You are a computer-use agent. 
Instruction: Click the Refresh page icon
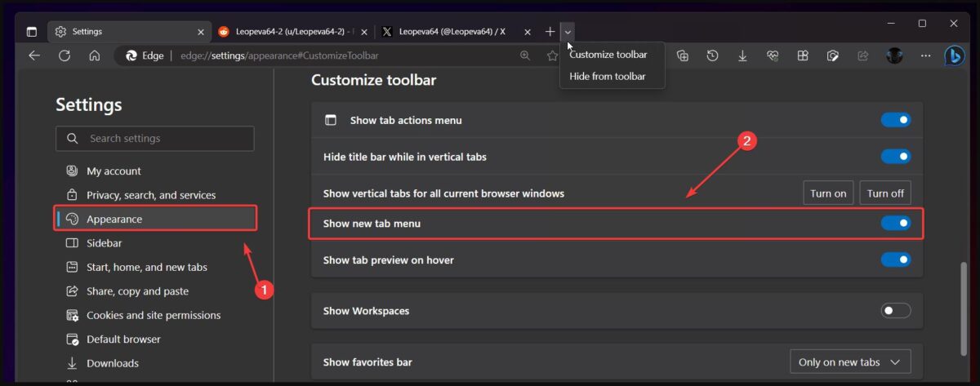[x=65, y=55]
